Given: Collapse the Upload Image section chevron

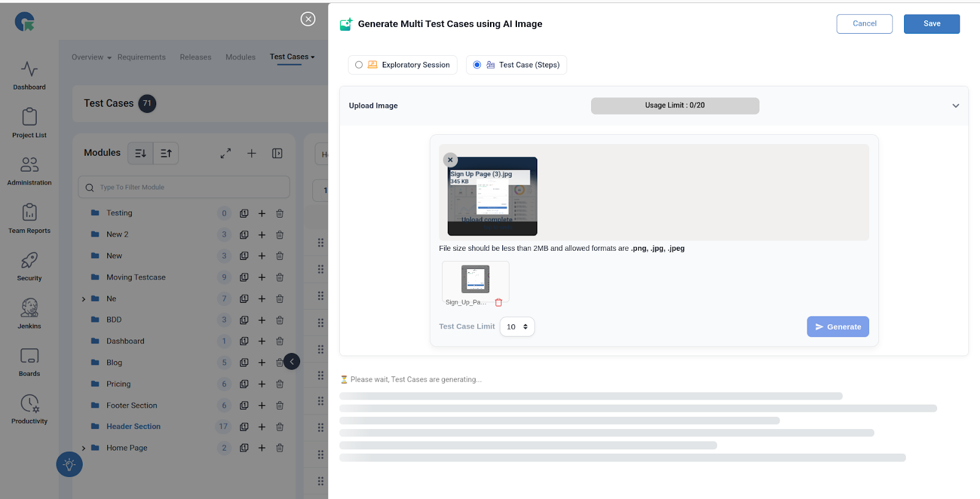Looking at the screenshot, I should [x=956, y=106].
